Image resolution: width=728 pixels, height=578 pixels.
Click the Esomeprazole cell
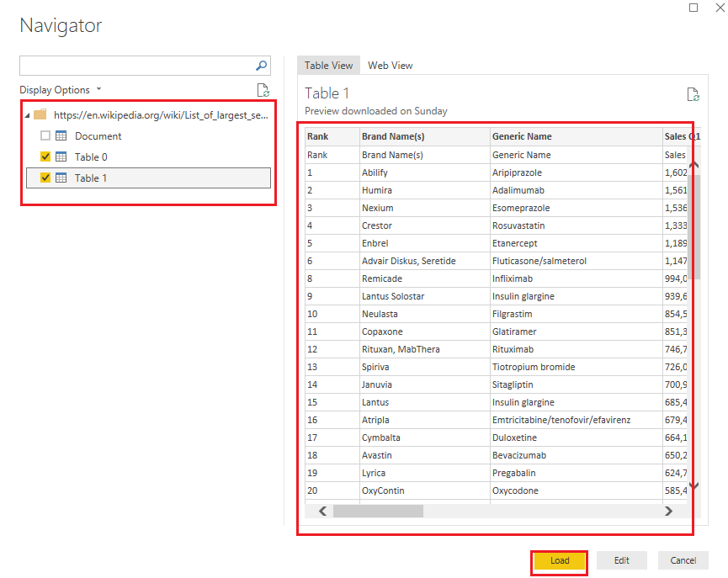tap(577, 208)
